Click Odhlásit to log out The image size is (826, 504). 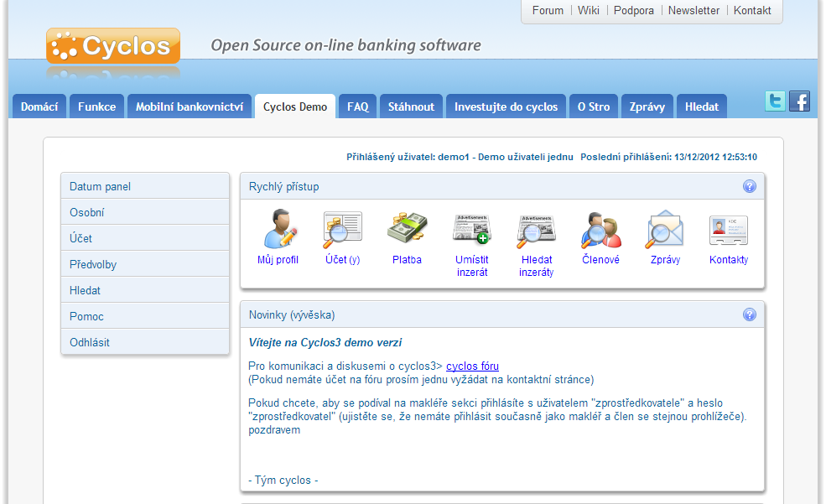(145, 342)
